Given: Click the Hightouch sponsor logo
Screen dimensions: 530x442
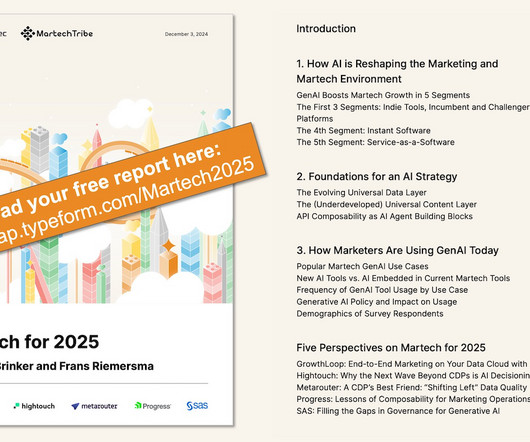Looking at the screenshot, I should [x=34, y=406].
